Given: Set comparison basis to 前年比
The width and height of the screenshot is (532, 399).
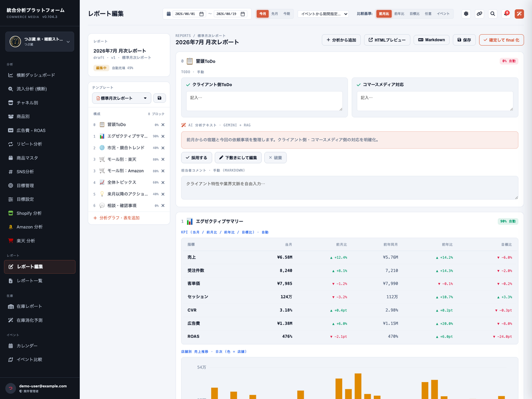Looking at the screenshot, I should [399, 14].
